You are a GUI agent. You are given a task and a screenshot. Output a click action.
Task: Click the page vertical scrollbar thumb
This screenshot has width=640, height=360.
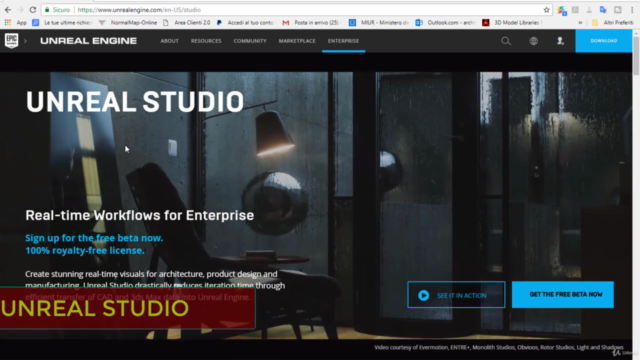click(636, 56)
